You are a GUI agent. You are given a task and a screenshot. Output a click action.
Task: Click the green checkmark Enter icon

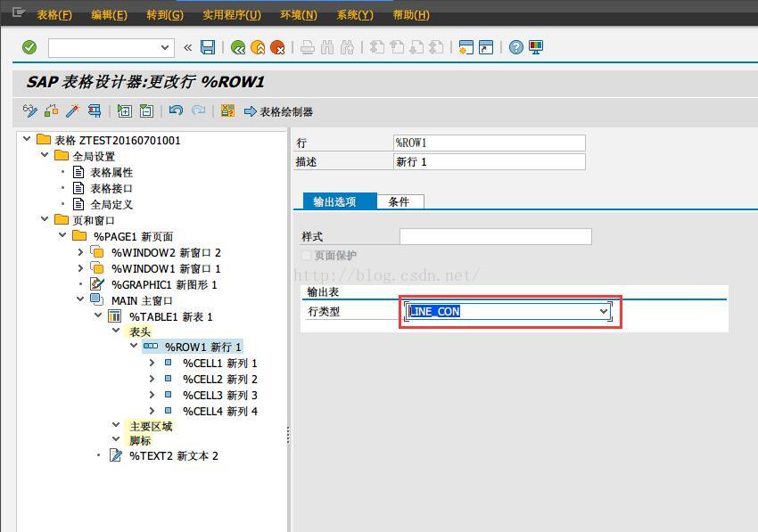tap(29, 47)
